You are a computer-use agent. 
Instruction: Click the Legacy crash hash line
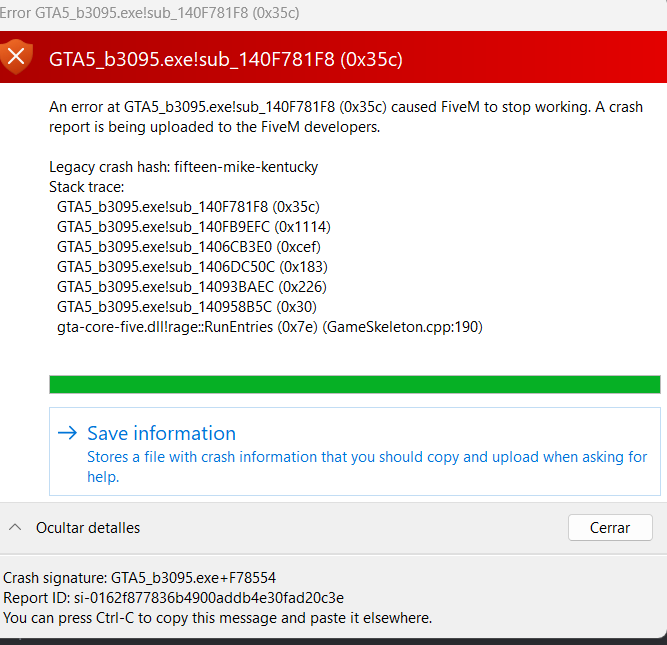click(x=183, y=167)
